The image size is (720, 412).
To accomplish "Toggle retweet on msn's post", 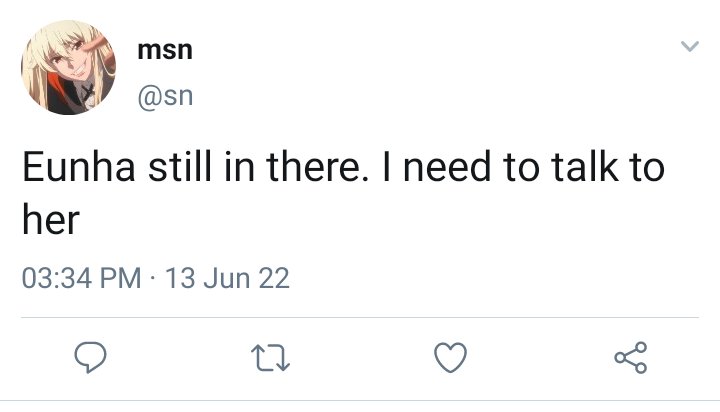I will pos(270,358).
